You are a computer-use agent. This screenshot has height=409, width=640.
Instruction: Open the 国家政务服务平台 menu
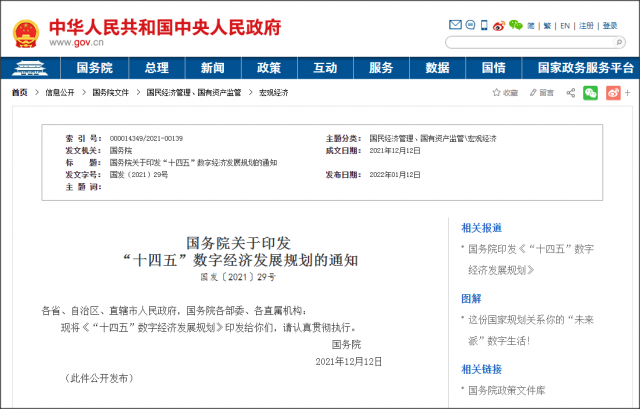pos(585,68)
